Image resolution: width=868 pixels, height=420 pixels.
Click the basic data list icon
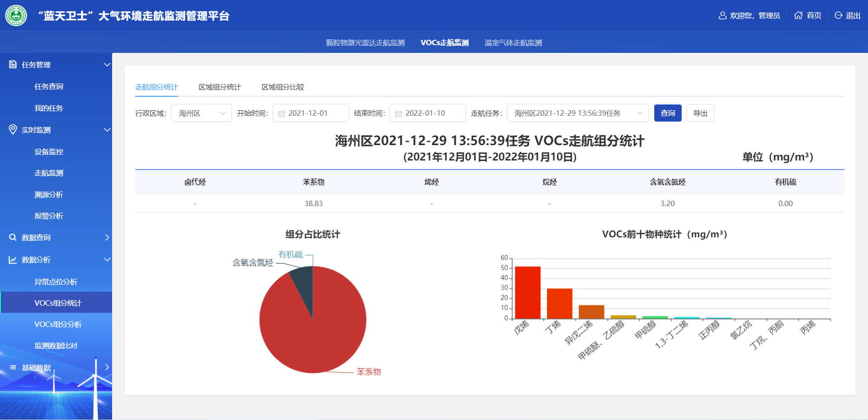coord(13,368)
